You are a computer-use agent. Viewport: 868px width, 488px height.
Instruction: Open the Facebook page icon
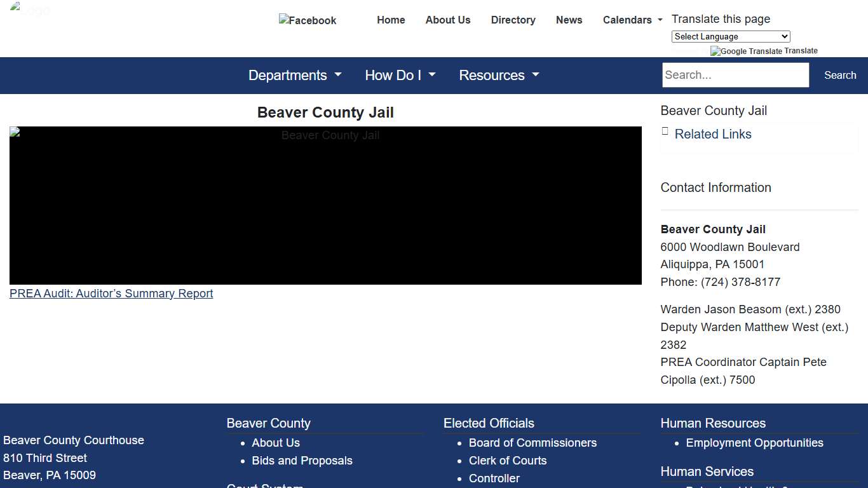(307, 20)
